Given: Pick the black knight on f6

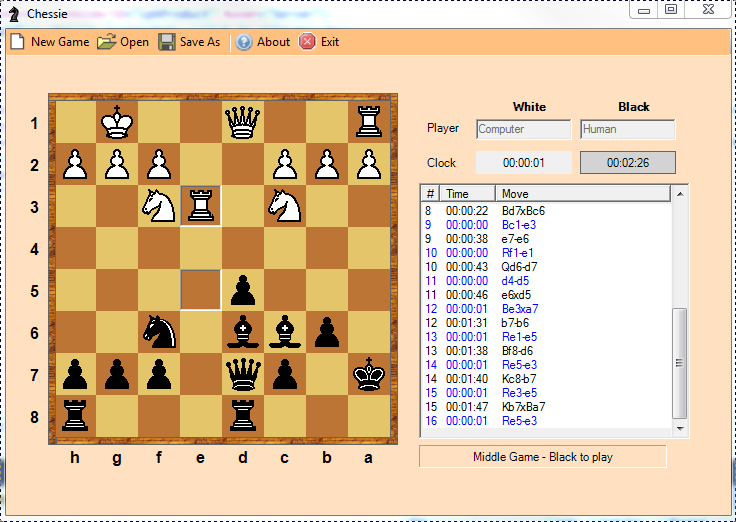Looking at the screenshot, I should (x=160, y=332).
